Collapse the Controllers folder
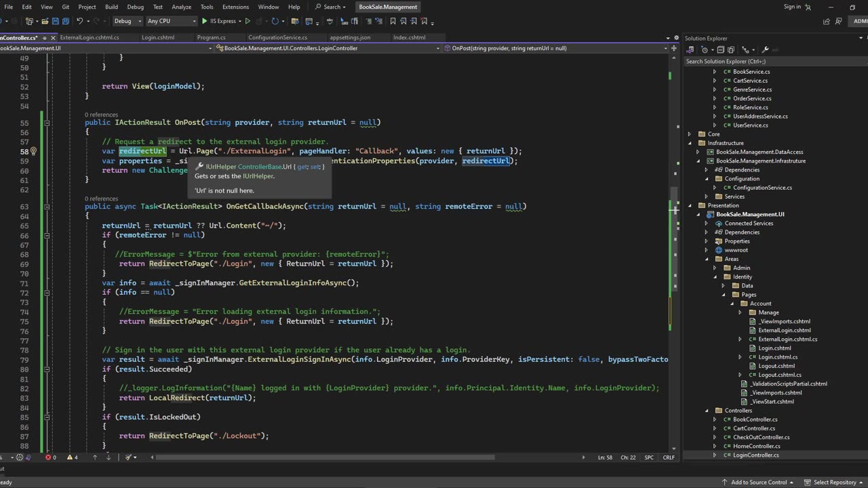868x488 pixels. [706, 411]
